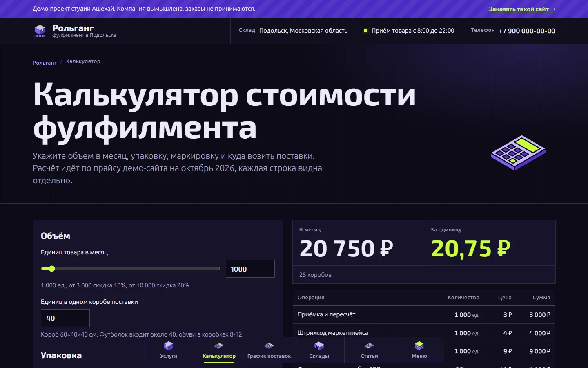
Task: Select the per-unit price 20,75 ₽
Action: point(471,249)
